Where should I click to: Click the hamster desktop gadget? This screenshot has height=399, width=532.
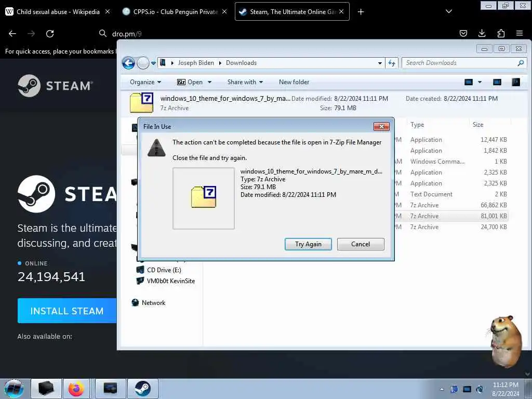505,342
